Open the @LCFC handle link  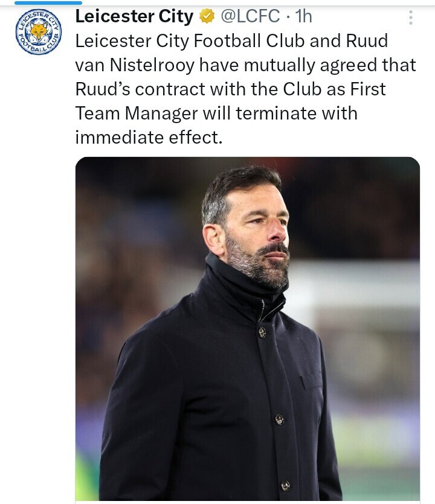click(x=250, y=16)
